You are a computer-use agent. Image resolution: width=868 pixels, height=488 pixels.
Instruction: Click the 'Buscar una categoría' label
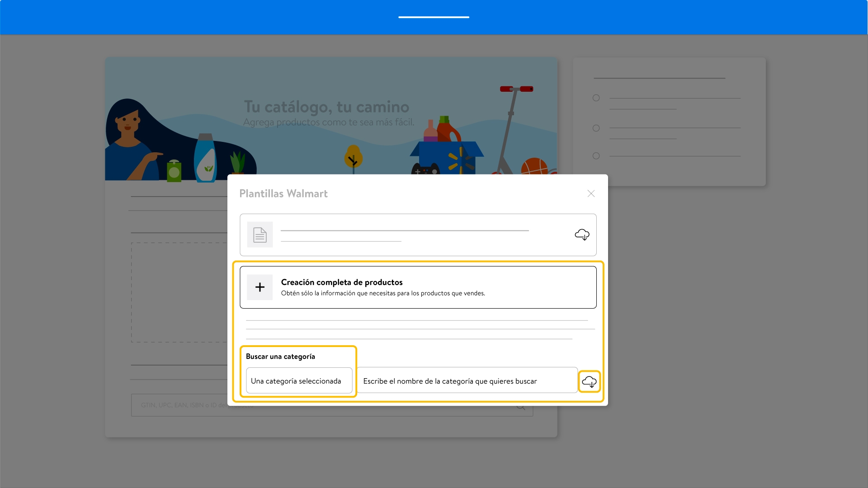(280, 357)
